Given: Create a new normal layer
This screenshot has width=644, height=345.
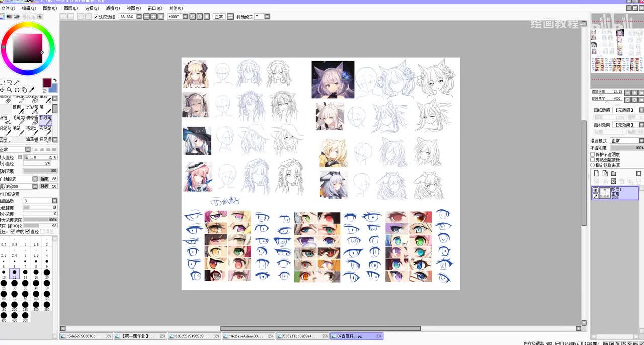Looking at the screenshot, I should 597,174.
